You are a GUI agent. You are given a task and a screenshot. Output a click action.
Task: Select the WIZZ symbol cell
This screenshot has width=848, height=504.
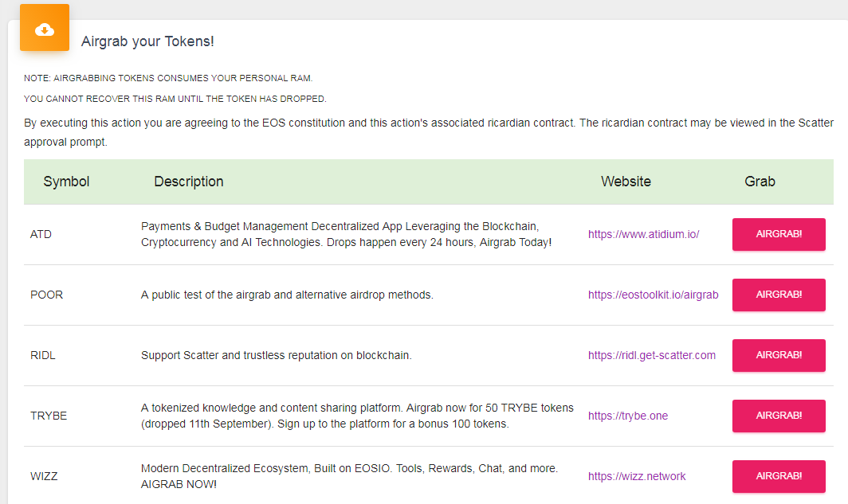[44, 476]
